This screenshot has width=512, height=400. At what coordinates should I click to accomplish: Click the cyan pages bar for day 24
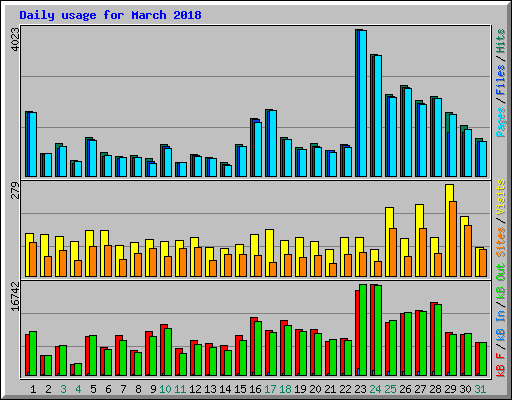[x=378, y=116]
